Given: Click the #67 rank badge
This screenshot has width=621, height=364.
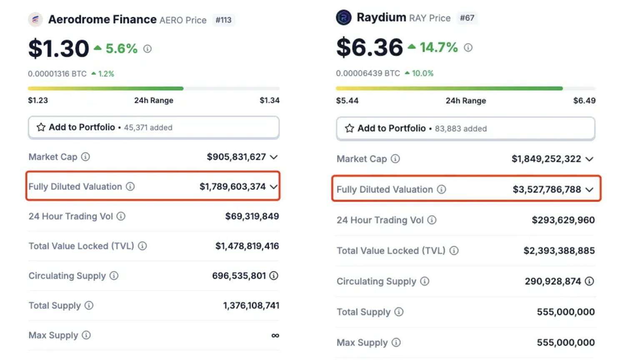Looking at the screenshot, I should [467, 18].
